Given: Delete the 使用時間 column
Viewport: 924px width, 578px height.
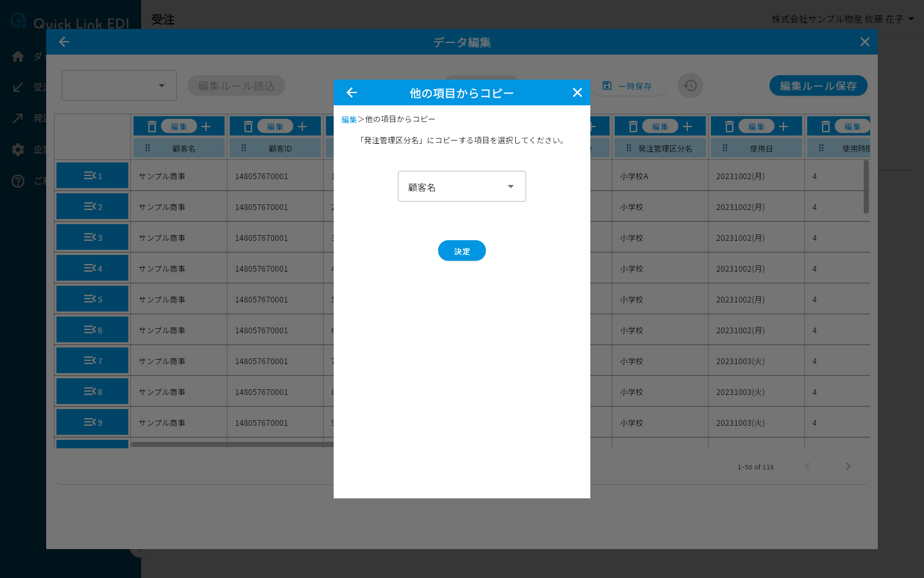Looking at the screenshot, I should 826,127.
